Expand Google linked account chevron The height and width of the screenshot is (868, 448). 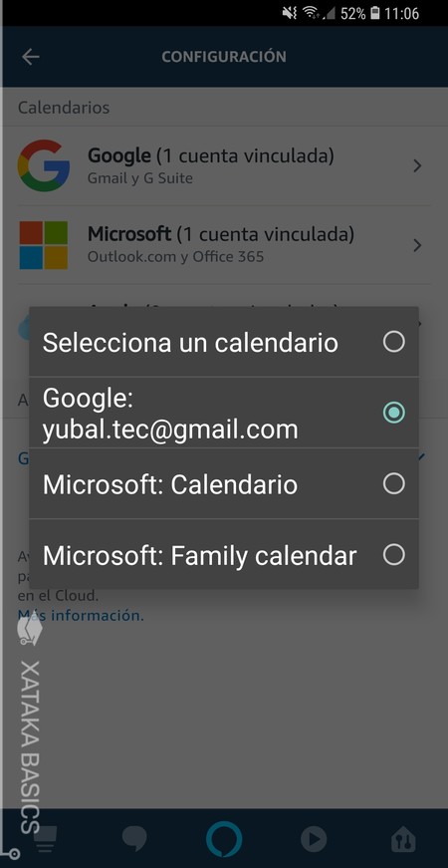click(x=417, y=165)
